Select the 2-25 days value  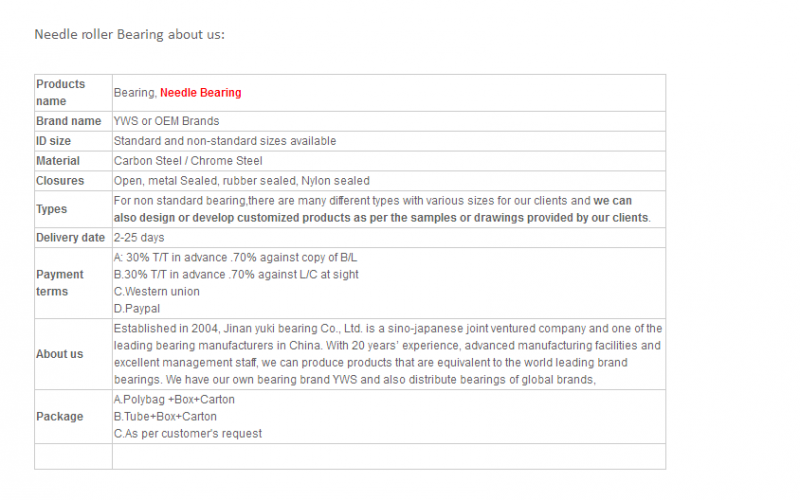pos(139,238)
